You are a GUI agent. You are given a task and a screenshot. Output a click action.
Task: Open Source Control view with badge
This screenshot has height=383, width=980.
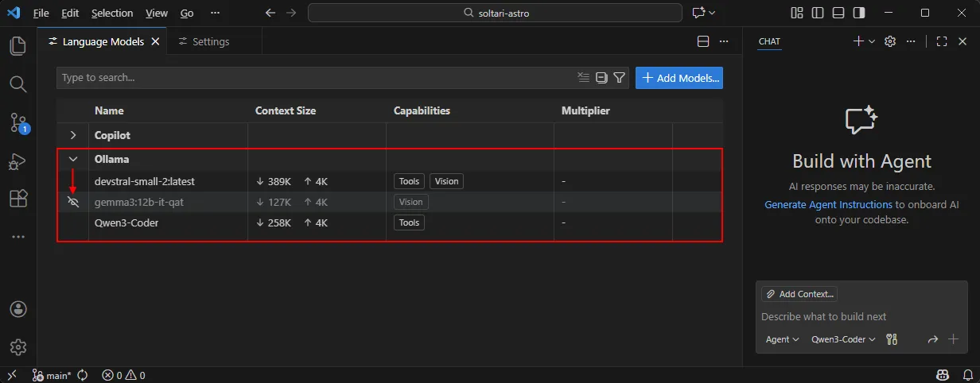[17, 122]
